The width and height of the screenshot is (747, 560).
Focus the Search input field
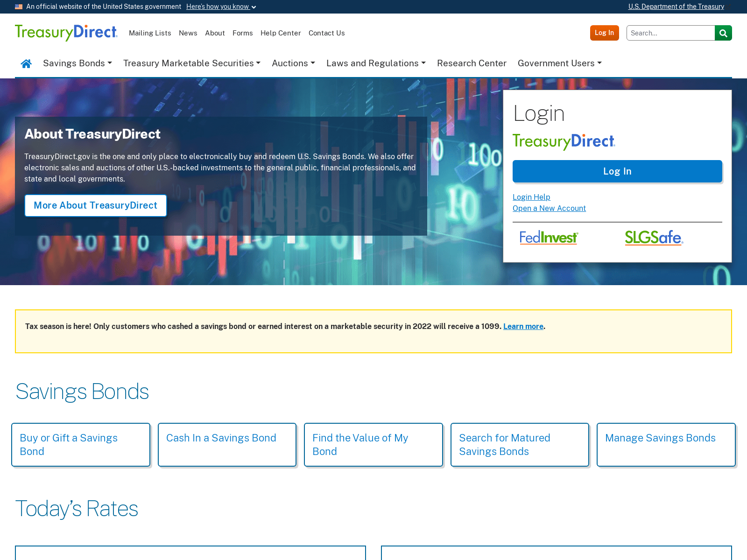coord(670,33)
